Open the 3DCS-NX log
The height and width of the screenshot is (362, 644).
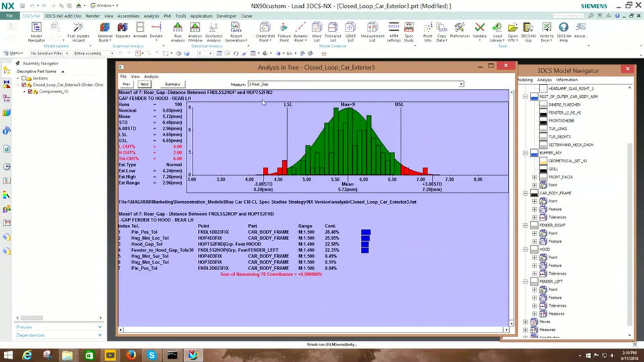(528, 32)
